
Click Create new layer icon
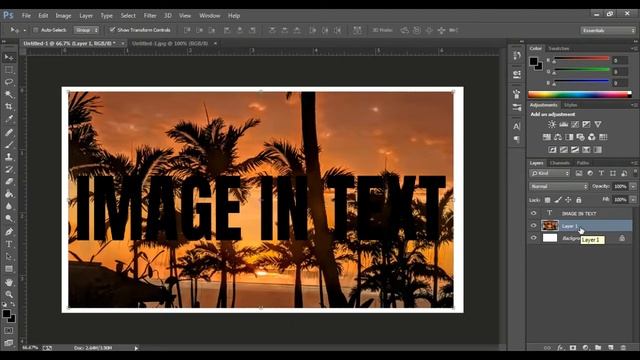(611, 347)
